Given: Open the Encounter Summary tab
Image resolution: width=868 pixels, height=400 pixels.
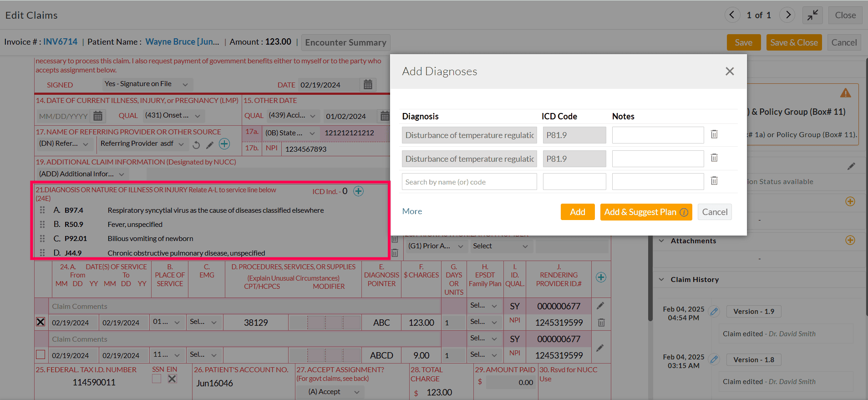Looking at the screenshot, I should (x=345, y=42).
